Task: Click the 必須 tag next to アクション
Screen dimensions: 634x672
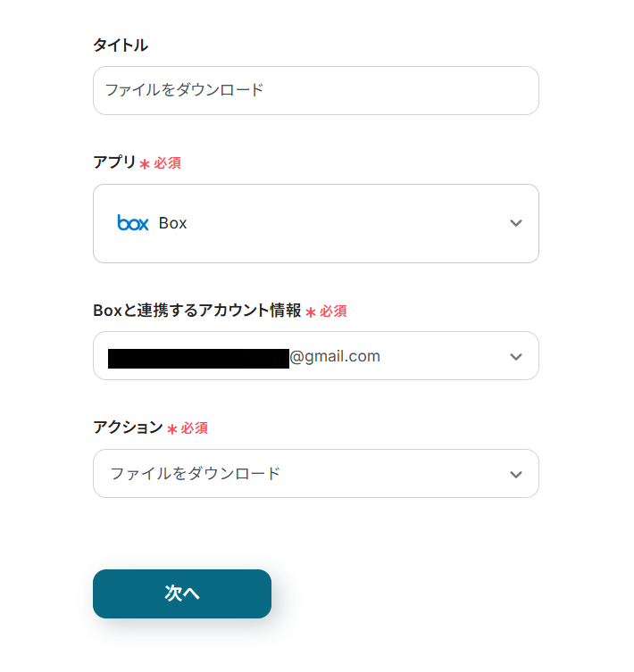Action: pyautogui.click(x=195, y=428)
